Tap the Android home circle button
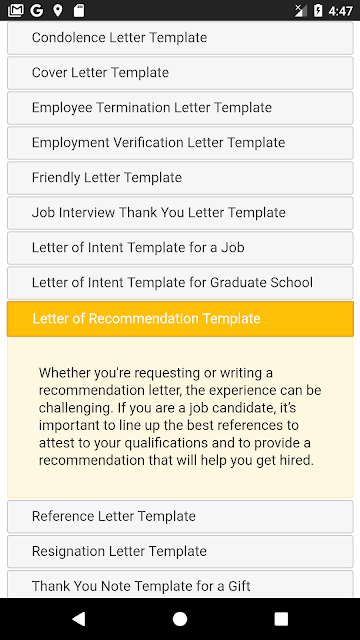 point(180,619)
